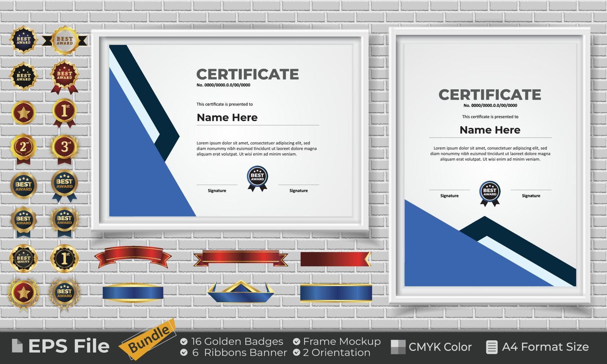The width and height of the screenshot is (607, 364).
Task: Click the 2 Orientation text
Action: [x=337, y=352]
